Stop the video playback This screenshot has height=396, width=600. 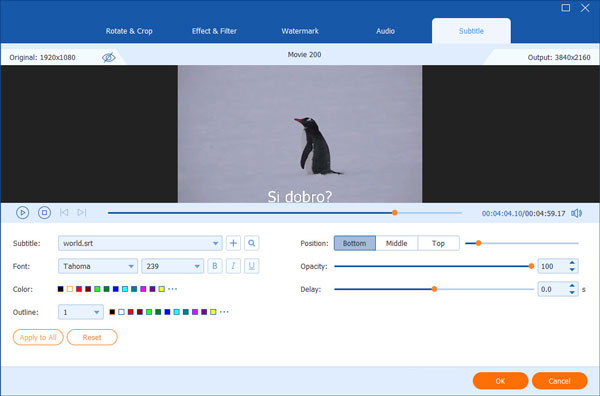[44, 213]
